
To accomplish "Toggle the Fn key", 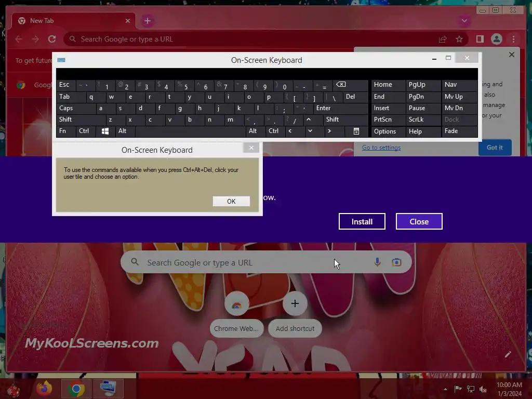I will click(66, 131).
